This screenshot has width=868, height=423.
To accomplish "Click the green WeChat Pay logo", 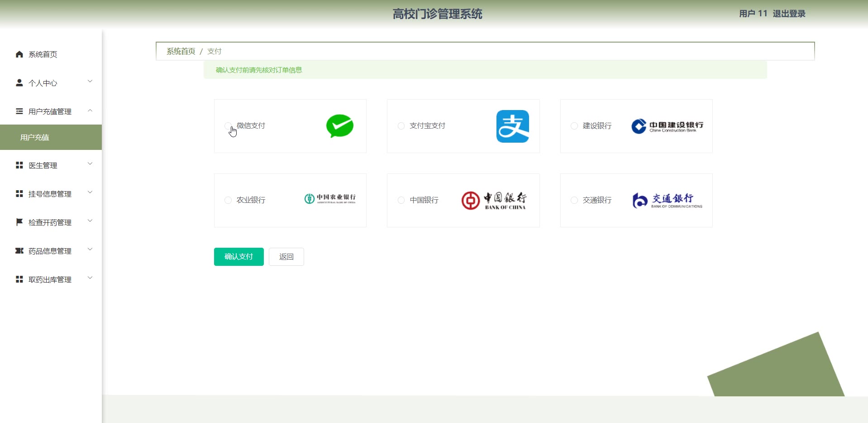I will 340,126.
